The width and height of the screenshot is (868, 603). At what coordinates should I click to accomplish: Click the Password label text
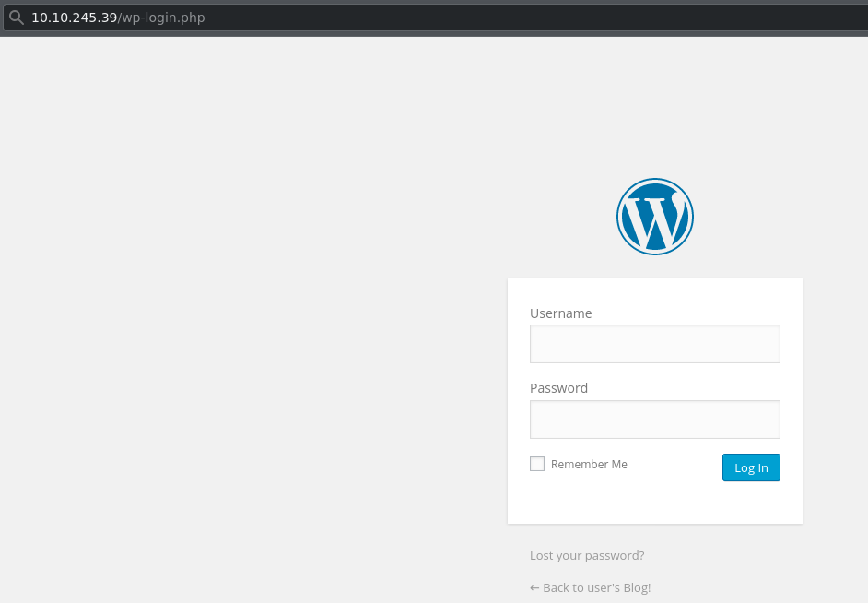558,388
